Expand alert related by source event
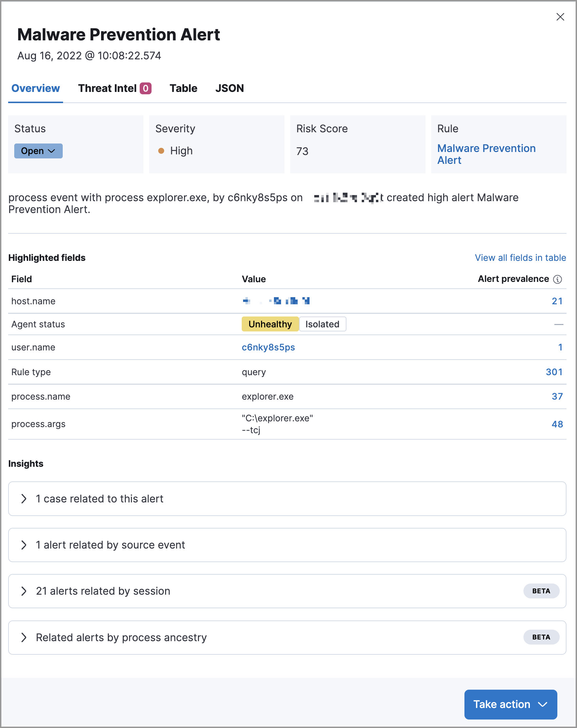This screenshot has height=728, width=577. tap(24, 545)
